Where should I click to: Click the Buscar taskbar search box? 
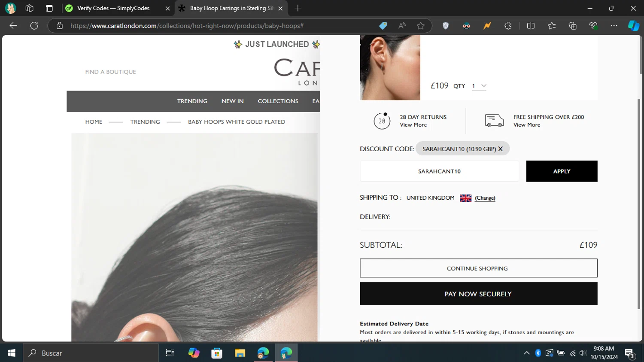tap(91, 353)
